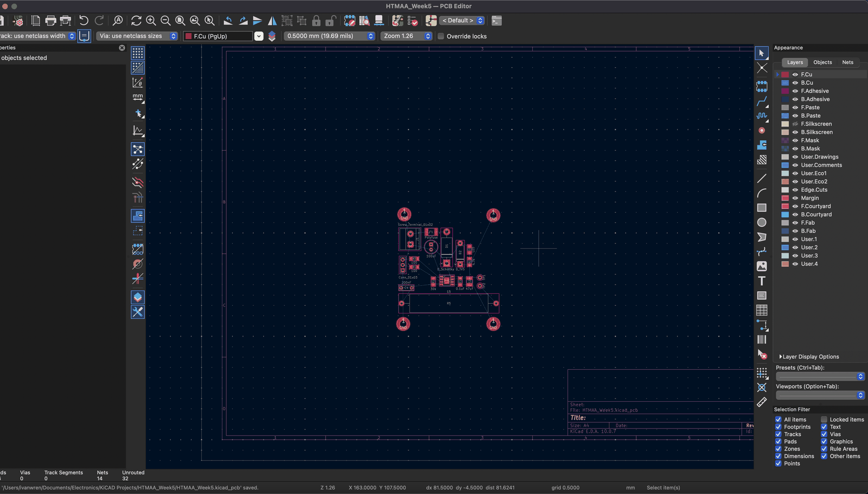Image resolution: width=868 pixels, height=494 pixels.
Task: Toggle ratsnest display on left toolbar
Action: [138, 149]
